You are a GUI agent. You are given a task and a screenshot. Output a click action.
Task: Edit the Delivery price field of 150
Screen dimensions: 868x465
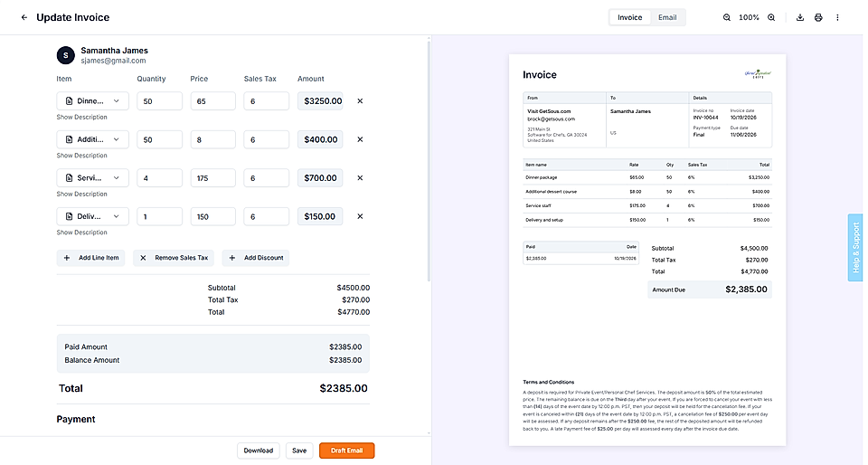(213, 216)
